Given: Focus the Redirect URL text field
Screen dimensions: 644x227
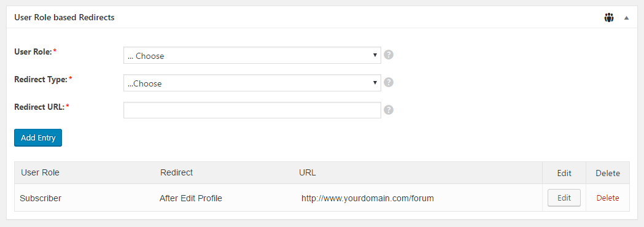Looking at the screenshot, I should [x=252, y=110].
